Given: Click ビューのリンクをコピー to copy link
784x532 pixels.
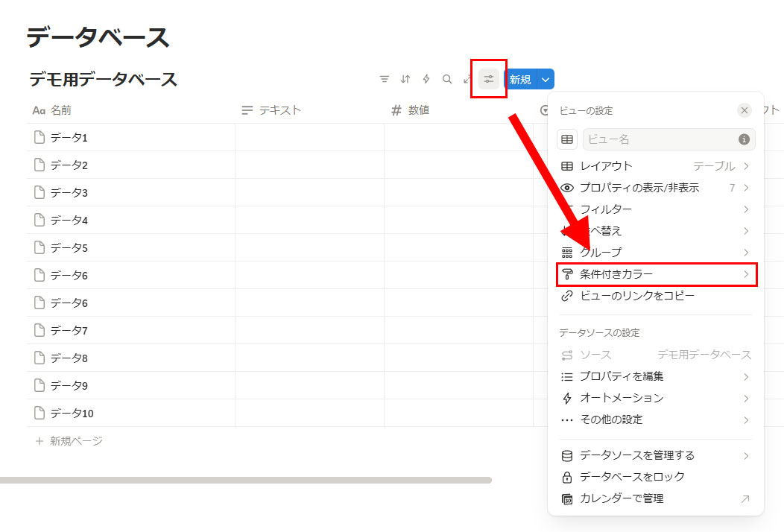Looking at the screenshot, I should (637, 296).
